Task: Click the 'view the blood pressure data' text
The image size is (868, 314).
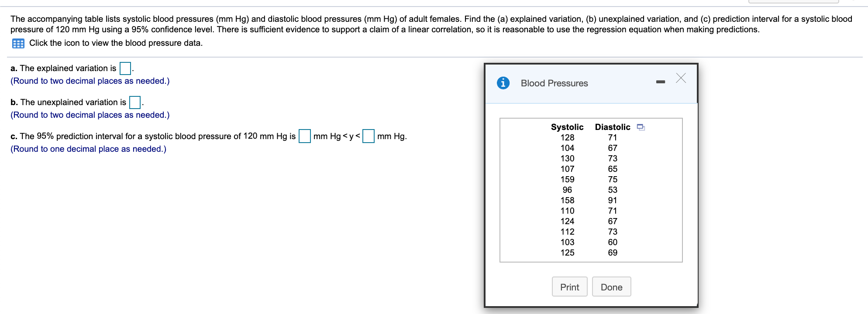Action: (116, 43)
